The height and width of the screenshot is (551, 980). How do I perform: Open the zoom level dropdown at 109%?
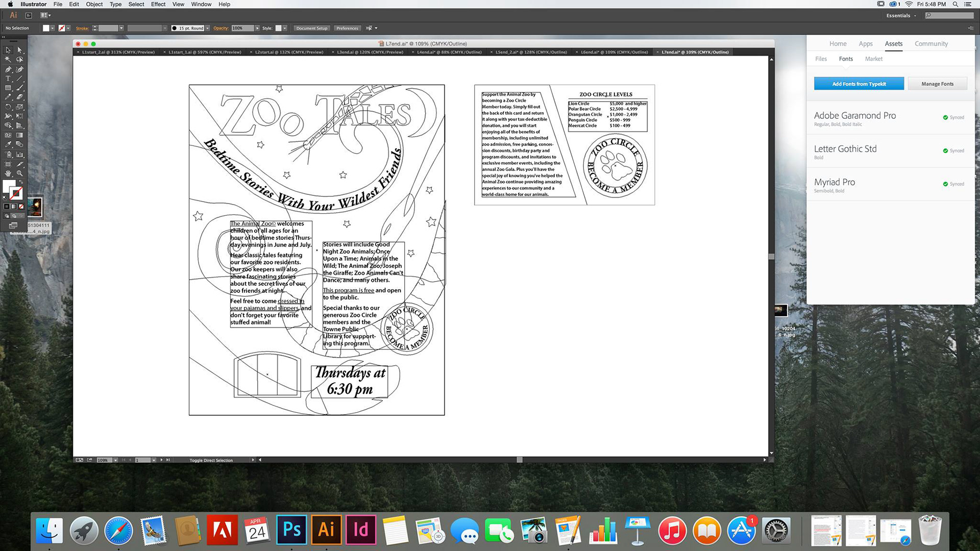pyautogui.click(x=115, y=460)
